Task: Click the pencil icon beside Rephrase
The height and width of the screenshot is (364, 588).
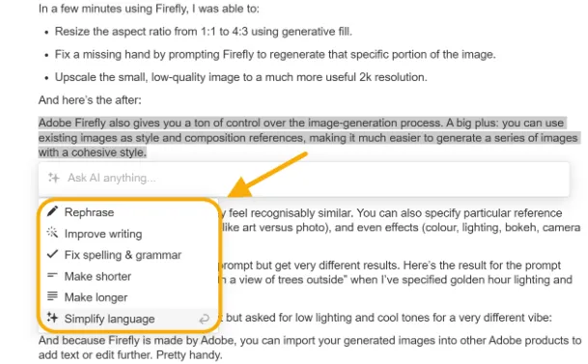Action: (x=52, y=211)
